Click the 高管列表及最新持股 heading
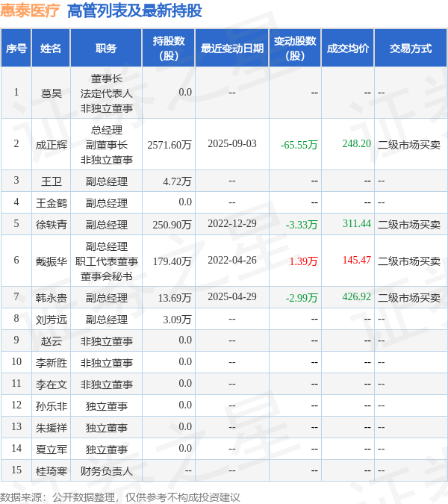Screen dimensions: 448x504 coord(134,10)
